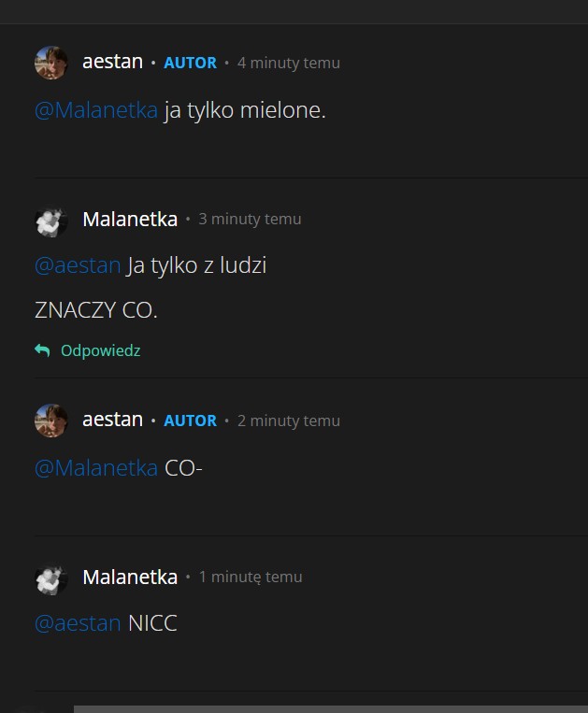Viewport: 588px width, 713px height.
Task: Open aestan username on the 4-minutes-ago comment
Action: pos(112,63)
